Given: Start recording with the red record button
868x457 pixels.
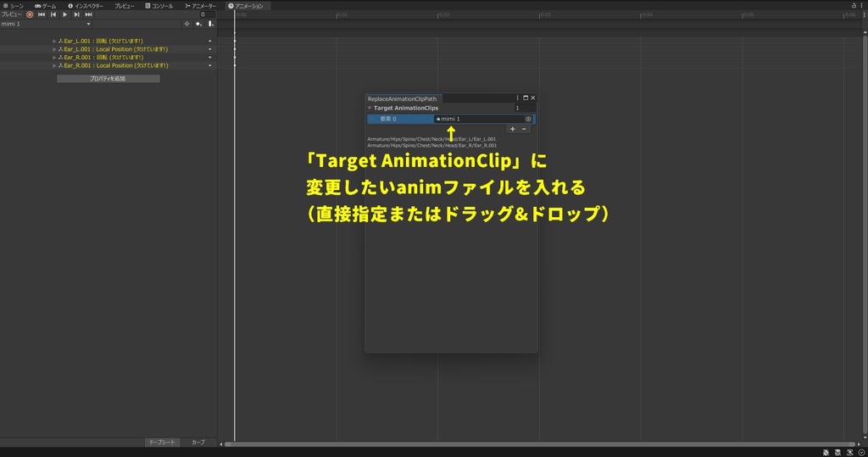Looking at the screenshot, I should pyautogui.click(x=30, y=14).
